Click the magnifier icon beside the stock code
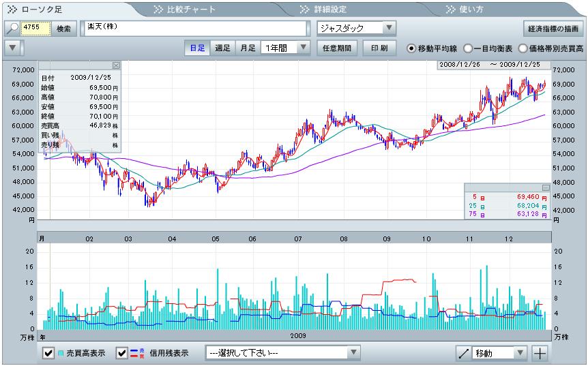The width and height of the screenshot is (588, 366). pos(12,29)
